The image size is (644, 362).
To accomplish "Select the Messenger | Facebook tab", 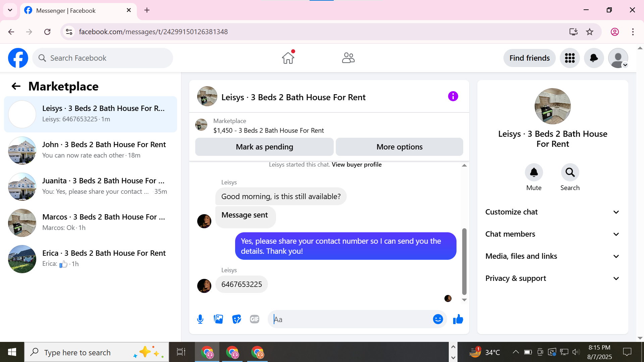I will [x=78, y=11].
